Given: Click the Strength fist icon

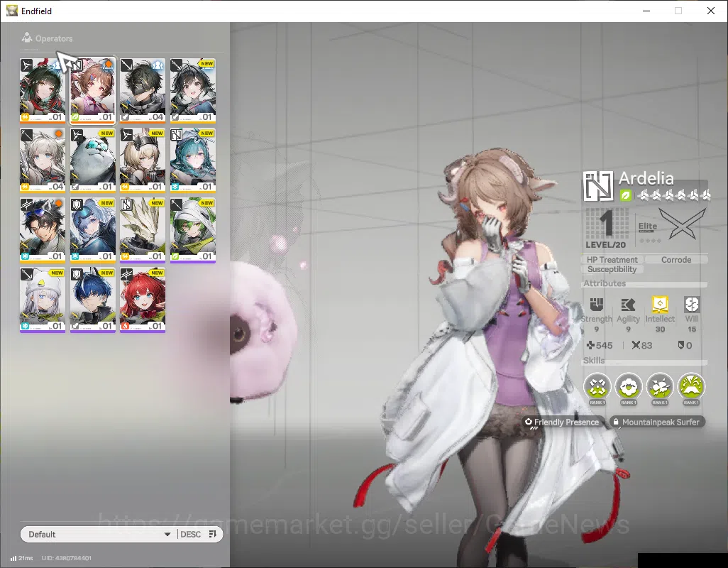Looking at the screenshot, I should point(596,304).
